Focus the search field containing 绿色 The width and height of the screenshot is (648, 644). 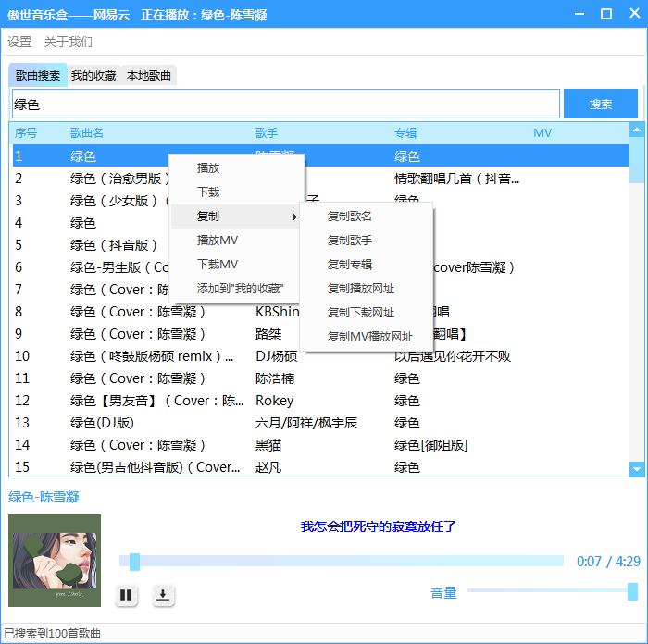(x=286, y=105)
